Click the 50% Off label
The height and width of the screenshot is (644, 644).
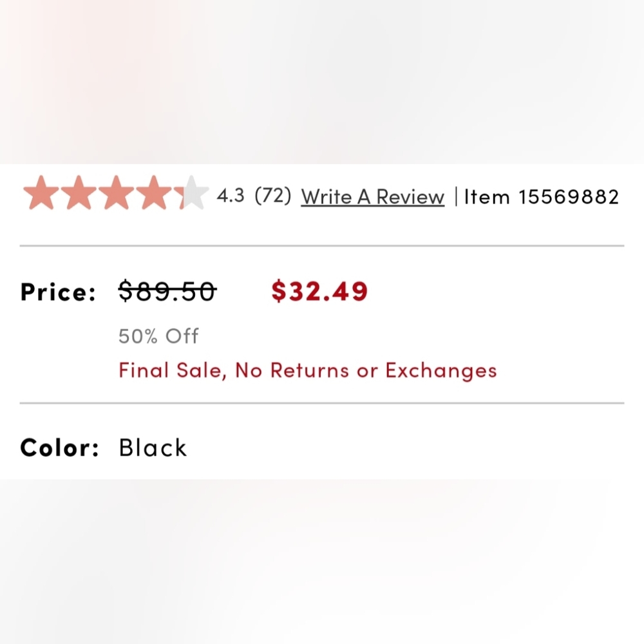click(x=158, y=336)
